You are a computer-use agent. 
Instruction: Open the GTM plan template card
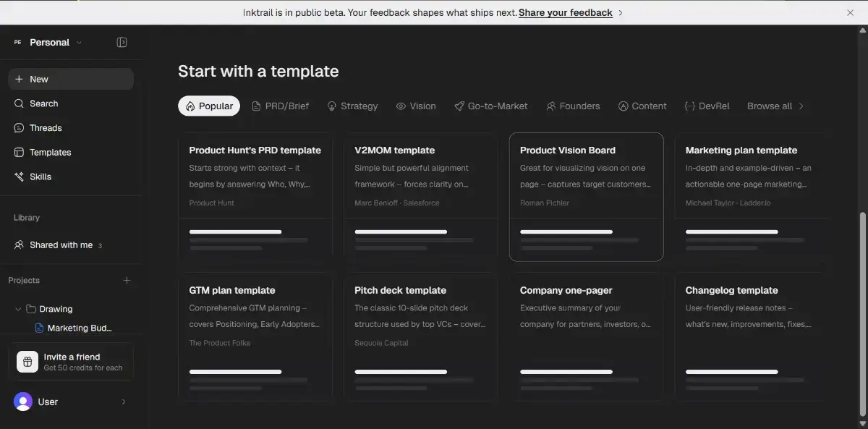click(x=255, y=336)
